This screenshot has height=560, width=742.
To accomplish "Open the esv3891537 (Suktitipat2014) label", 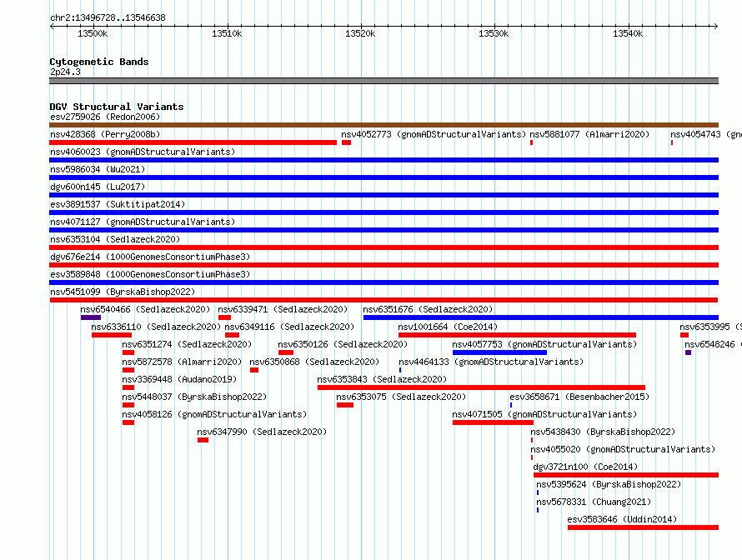I will [x=118, y=204].
